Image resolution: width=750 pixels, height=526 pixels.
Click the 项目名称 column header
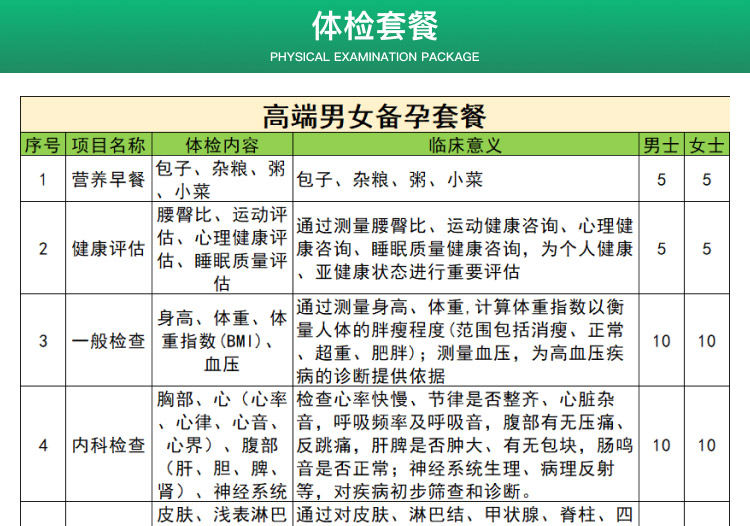(109, 145)
